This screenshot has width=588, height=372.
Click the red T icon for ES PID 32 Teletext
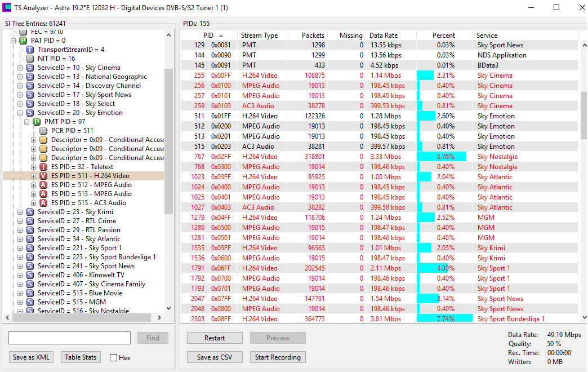43,167
